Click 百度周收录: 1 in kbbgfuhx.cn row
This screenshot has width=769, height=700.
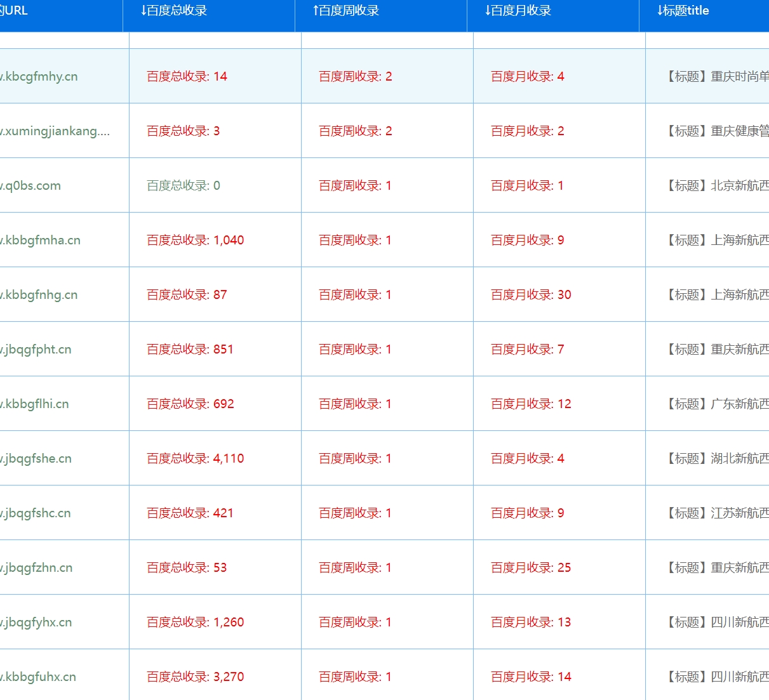pyautogui.click(x=355, y=677)
